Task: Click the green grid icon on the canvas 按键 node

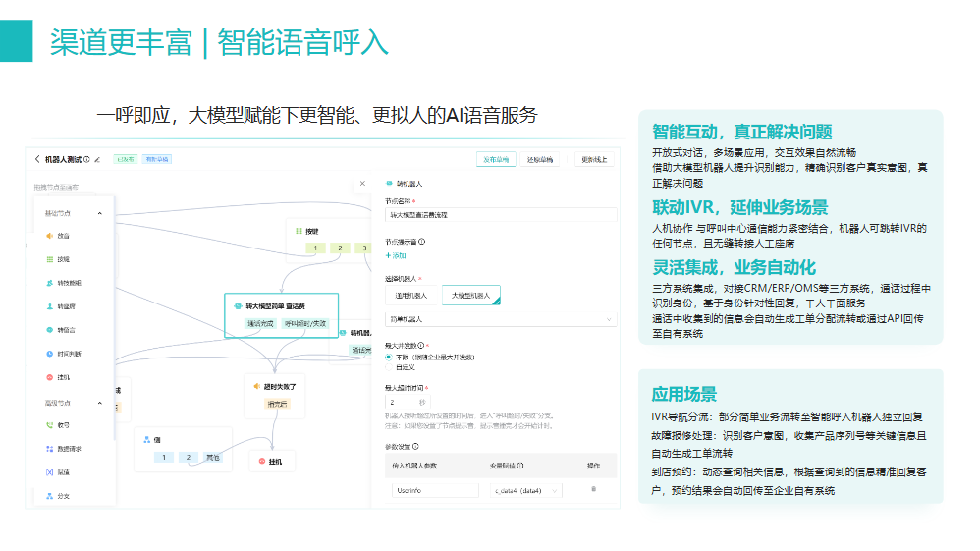Action: coord(299,232)
